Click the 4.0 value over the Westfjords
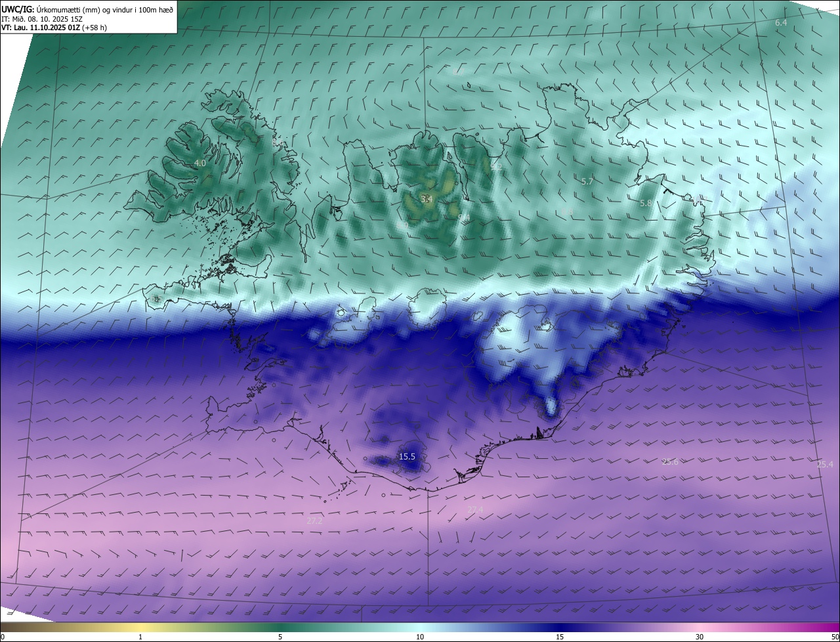Image resolution: width=840 pixels, height=642 pixels. pyautogui.click(x=200, y=163)
